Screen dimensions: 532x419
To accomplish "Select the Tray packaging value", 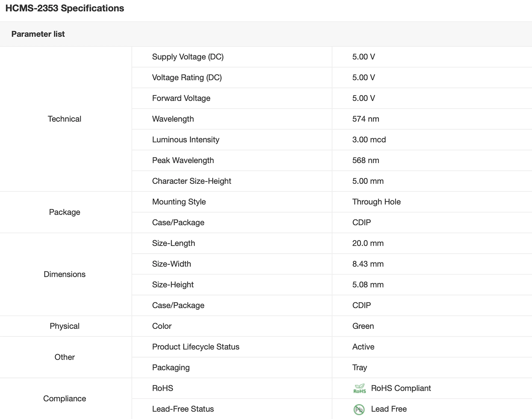I will (359, 368).
